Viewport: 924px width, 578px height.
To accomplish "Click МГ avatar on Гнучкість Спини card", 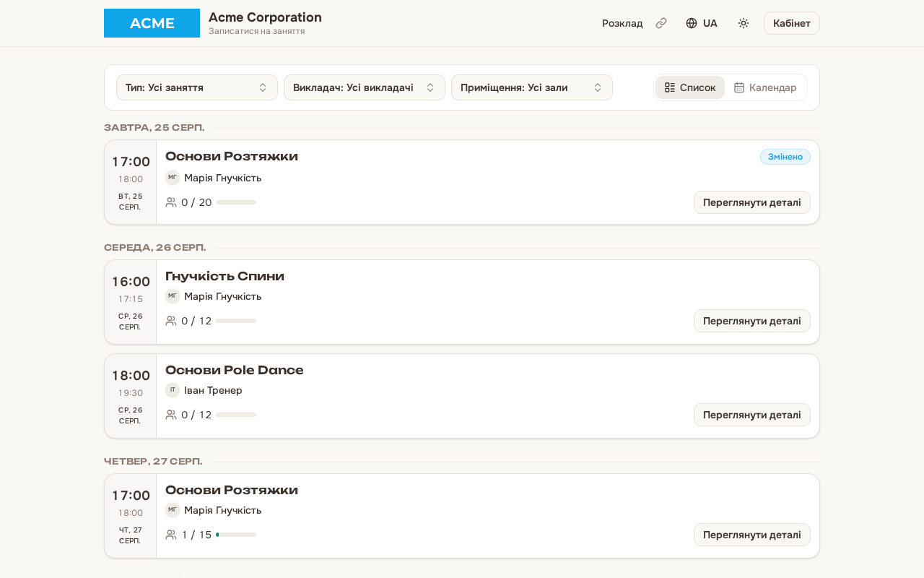I will tap(173, 296).
